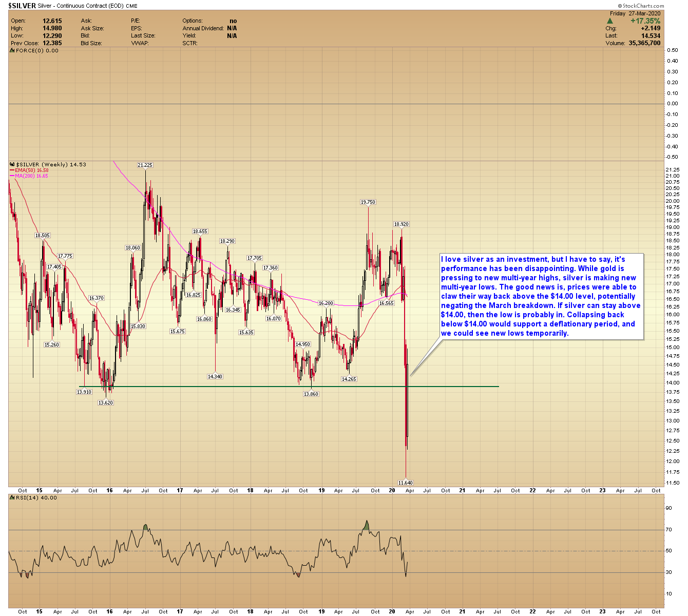Click the magenta MA(200) legend entry
688x616 pixels.
point(29,176)
